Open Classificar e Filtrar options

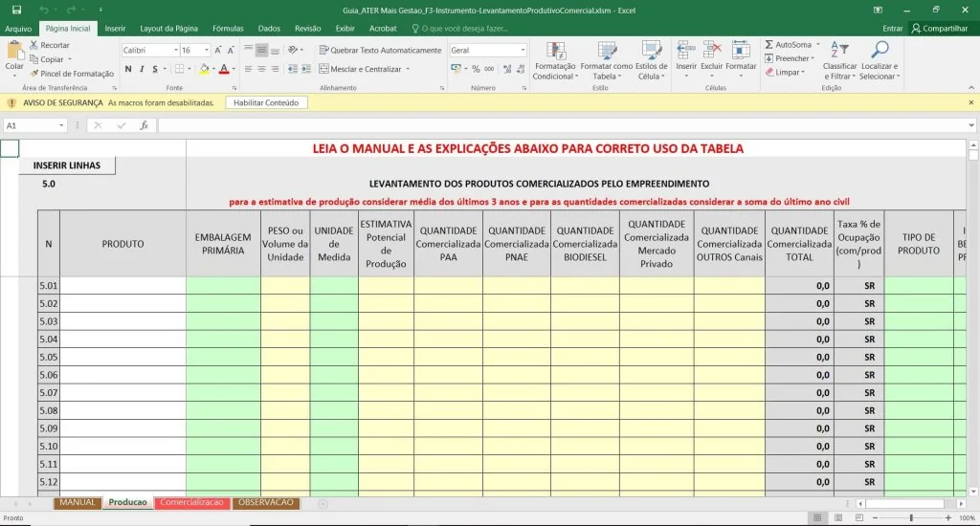(x=839, y=61)
